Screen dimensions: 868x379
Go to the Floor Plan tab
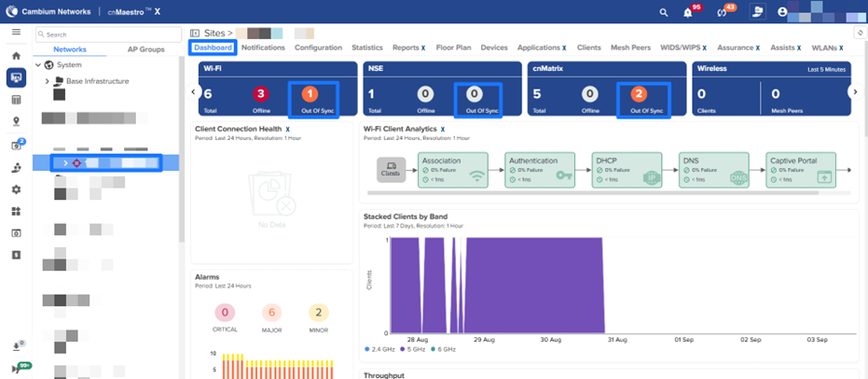453,48
